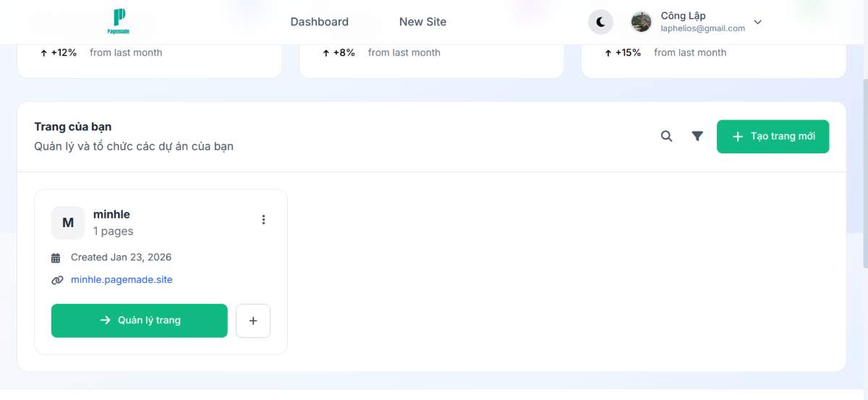Click the +8% growth indicator
The height and width of the screenshot is (400, 868).
pos(339,52)
